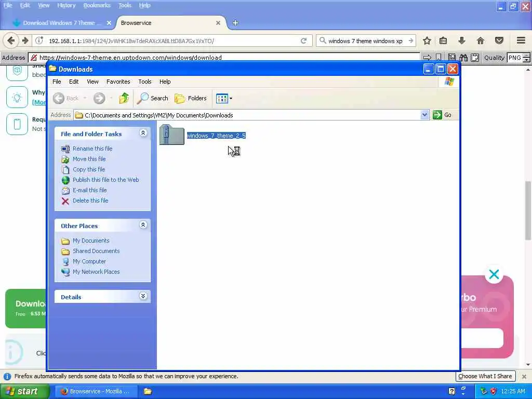Click Choose What I Share button

point(485,376)
